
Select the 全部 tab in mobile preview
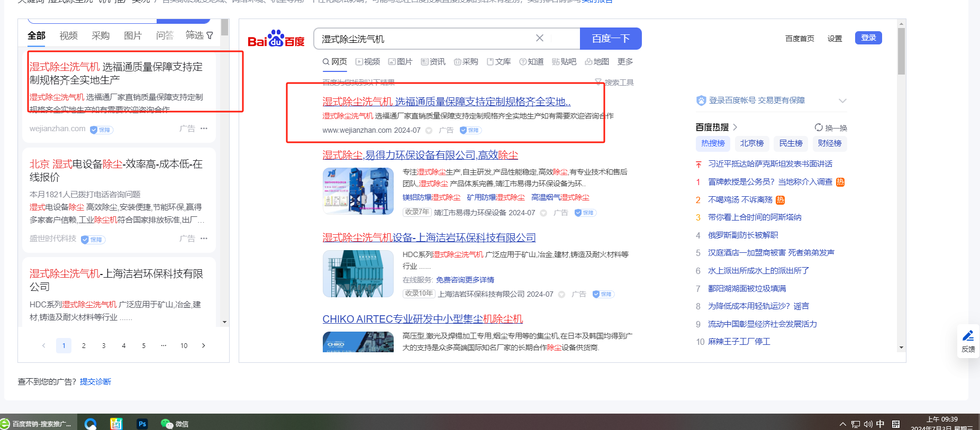click(37, 35)
